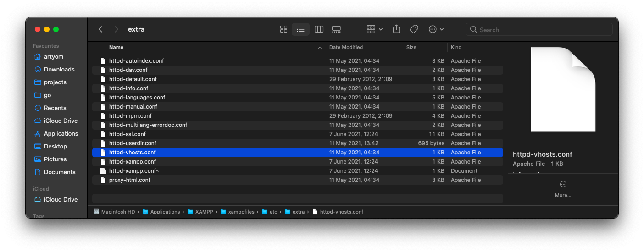The image size is (644, 252).
Task: Open Applications in the sidebar
Action: [x=61, y=134]
